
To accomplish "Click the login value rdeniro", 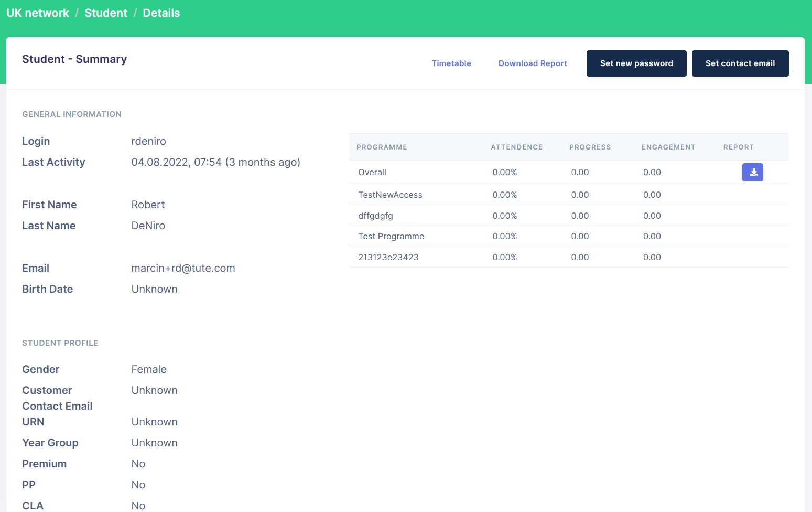I will click(148, 141).
